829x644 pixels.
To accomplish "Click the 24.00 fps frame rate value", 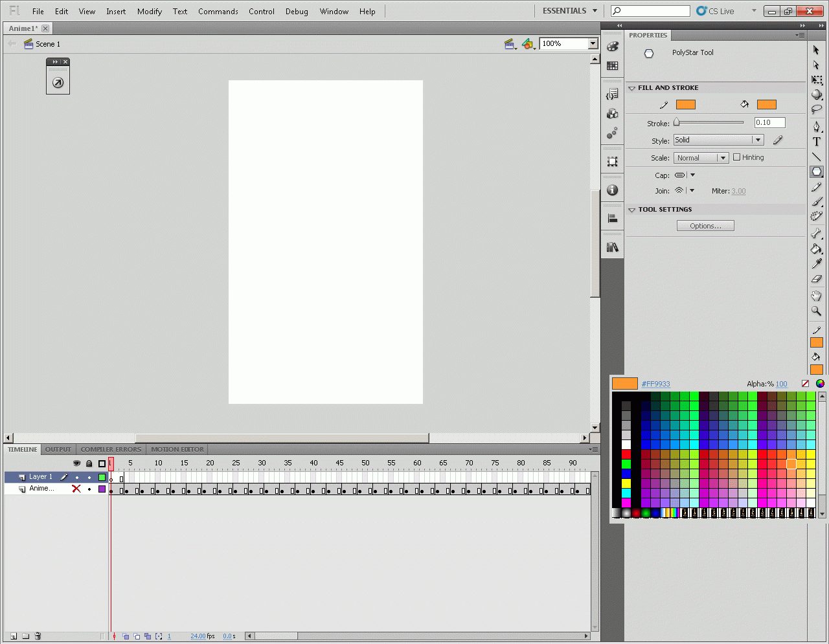I will tap(198, 636).
